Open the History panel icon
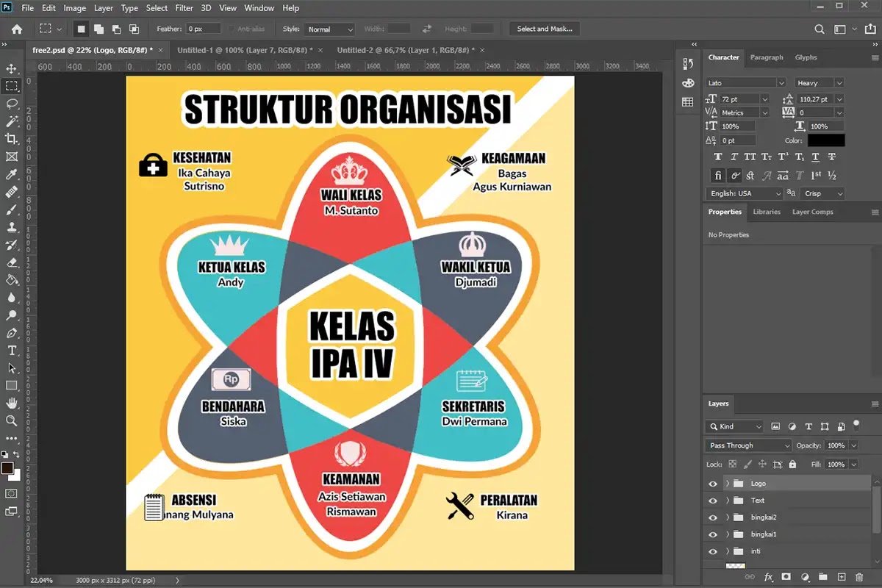The width and height of the screenshot is (882, 588). (688, 64)
